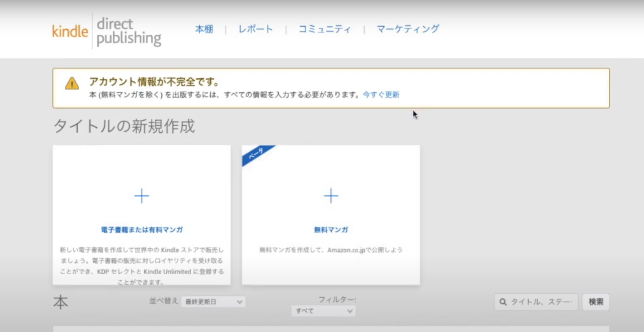Click the plus icon for 電子書籍または有料マンガ
Image resolution: width=644 pixels, height=332 pixels.
click(142, 196)
